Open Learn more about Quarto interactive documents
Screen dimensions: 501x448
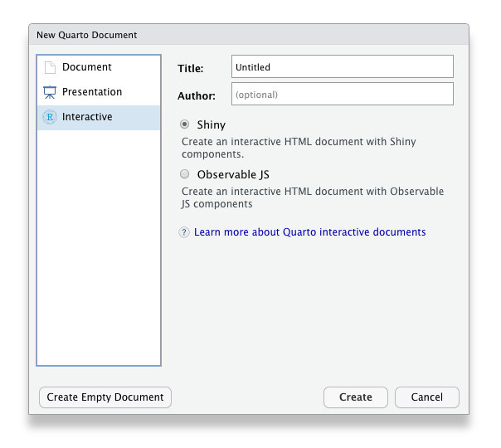(x=310, y=232)
